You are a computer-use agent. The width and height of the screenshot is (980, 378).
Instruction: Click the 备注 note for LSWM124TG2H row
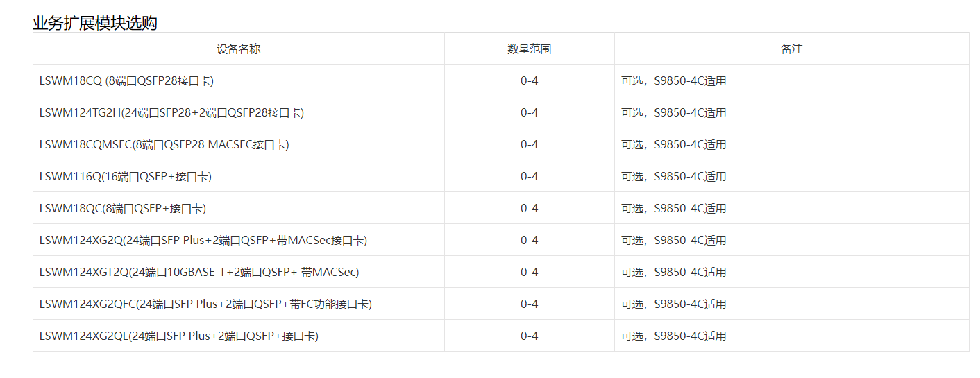tap(673, 113)
